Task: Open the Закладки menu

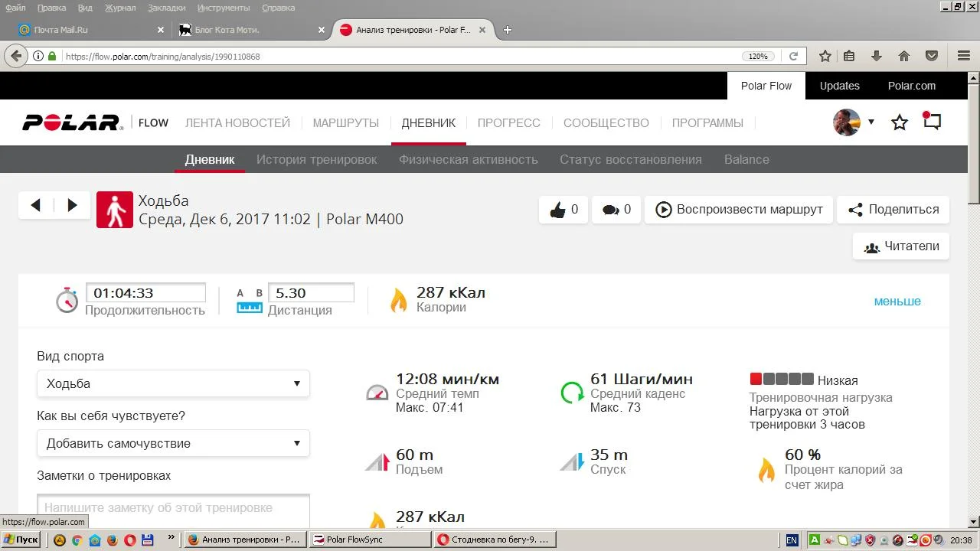Action: (167, 8)
